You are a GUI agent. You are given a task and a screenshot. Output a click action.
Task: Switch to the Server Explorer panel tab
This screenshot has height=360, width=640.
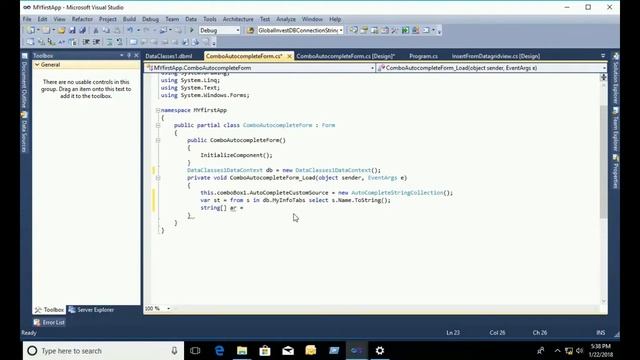click(x=91, y=310)
